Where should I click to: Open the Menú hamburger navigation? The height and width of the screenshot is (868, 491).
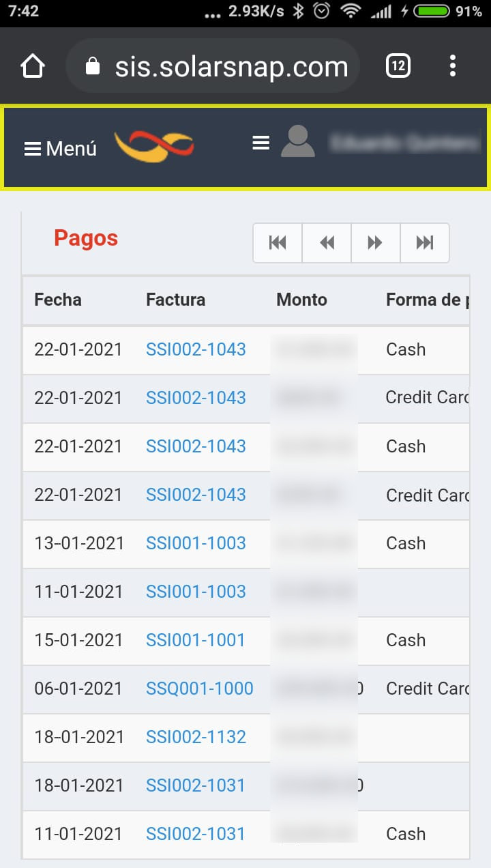60,149
